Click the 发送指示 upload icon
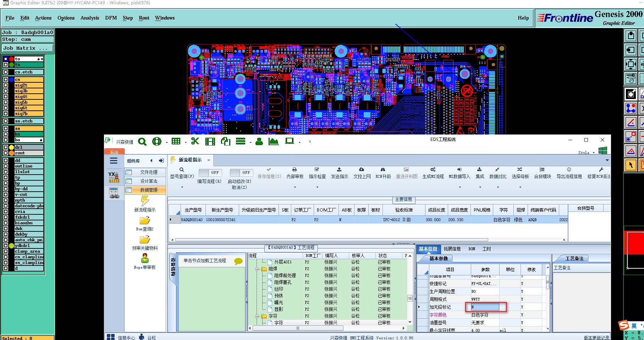The width and height of the screenshot is (644, 340). [339, 170]
